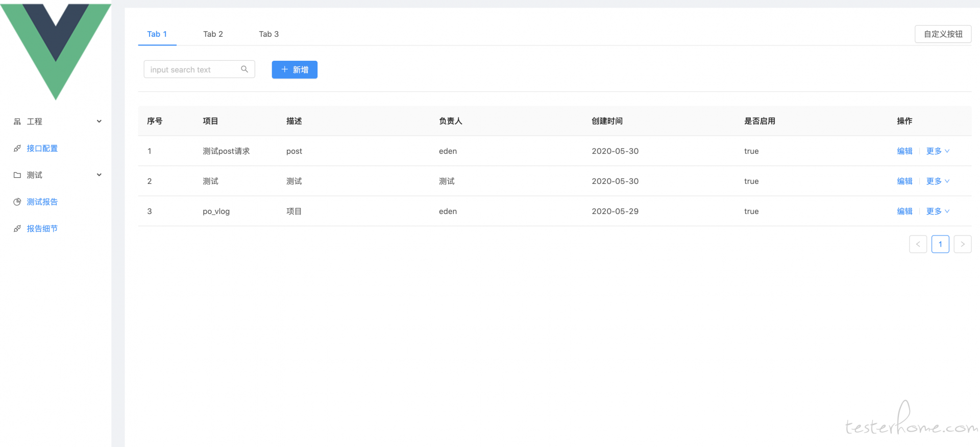Click the 操作 column header

click(x=904, y=121)
